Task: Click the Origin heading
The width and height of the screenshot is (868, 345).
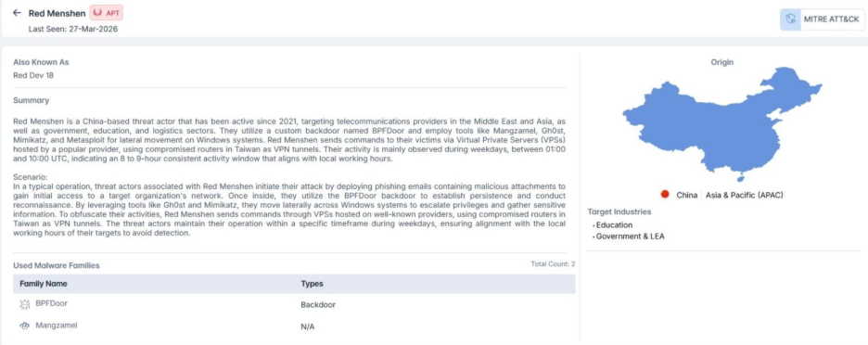Action: (721, 62)
